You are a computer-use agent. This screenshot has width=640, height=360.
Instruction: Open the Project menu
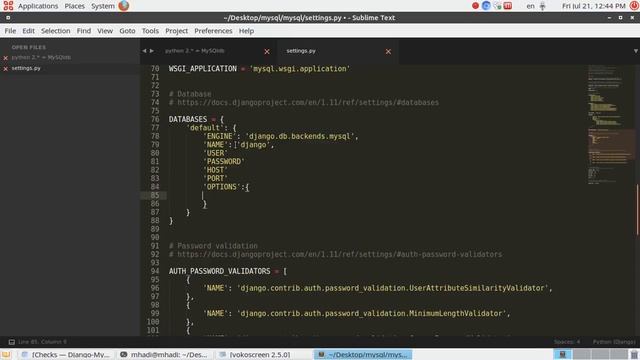176,31
